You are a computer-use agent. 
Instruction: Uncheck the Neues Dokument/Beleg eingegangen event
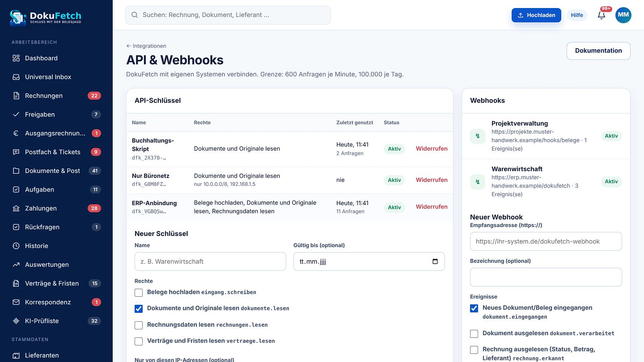pyautogui.click(x=474, y=308)
